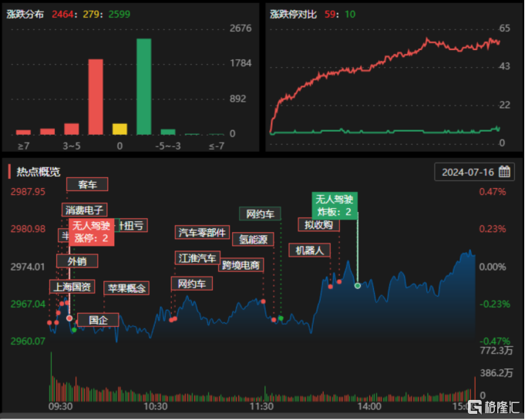Viewport: 525px width, 420px height.
Task: Click the 11:30 time axis label
Action: (261, 407)
